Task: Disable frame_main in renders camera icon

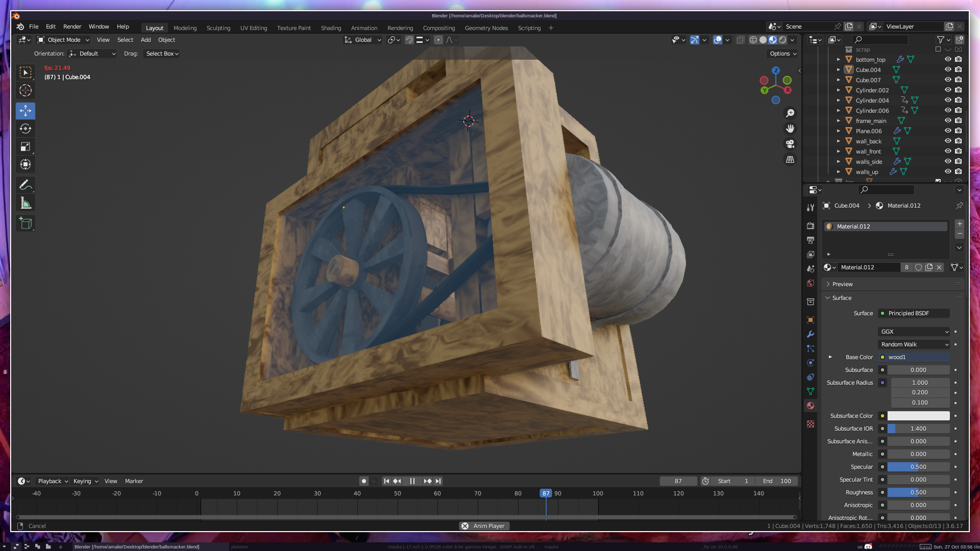Action: point(959,121)
